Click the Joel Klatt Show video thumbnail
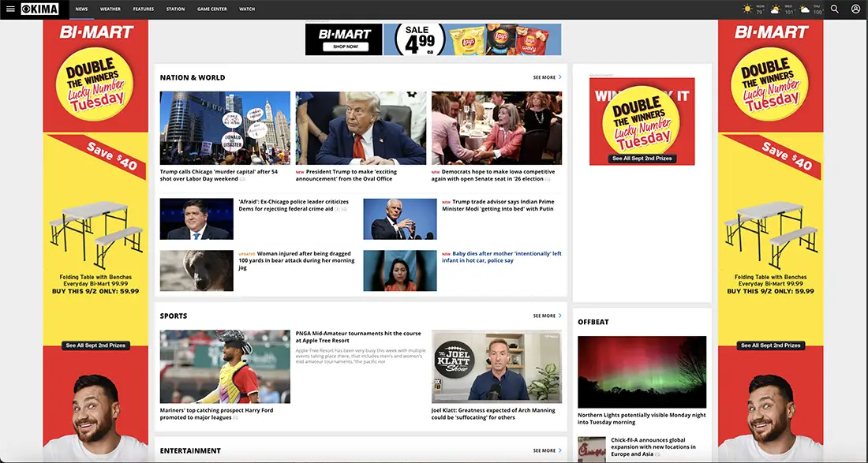Screen dimensions: 868x463 (496, 367)
